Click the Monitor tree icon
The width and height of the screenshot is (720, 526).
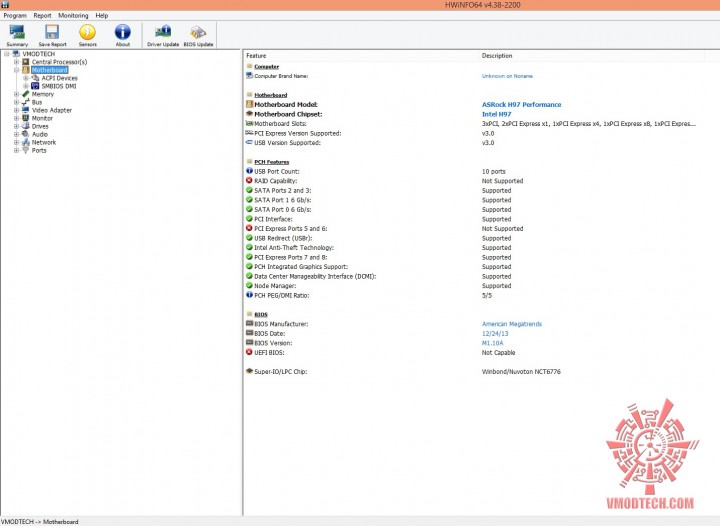pyautogui.click(x=26, y=118)
